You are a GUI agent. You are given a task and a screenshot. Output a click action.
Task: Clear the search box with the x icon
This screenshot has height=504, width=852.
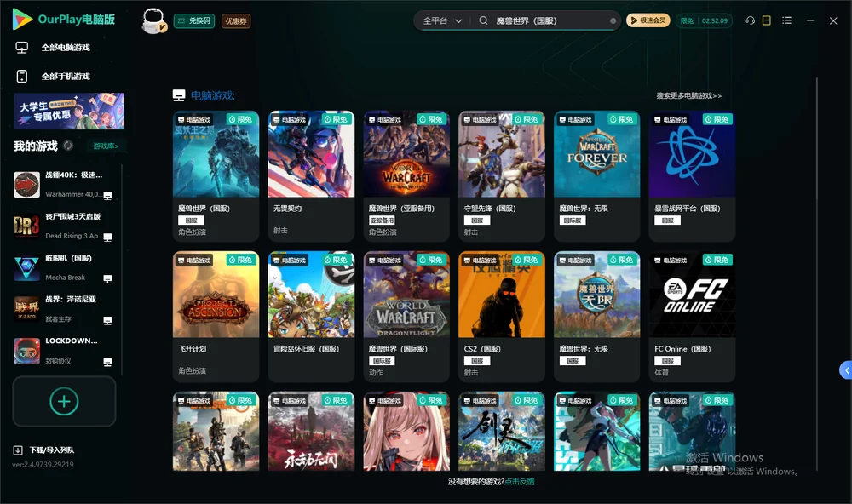pos(613,20)
